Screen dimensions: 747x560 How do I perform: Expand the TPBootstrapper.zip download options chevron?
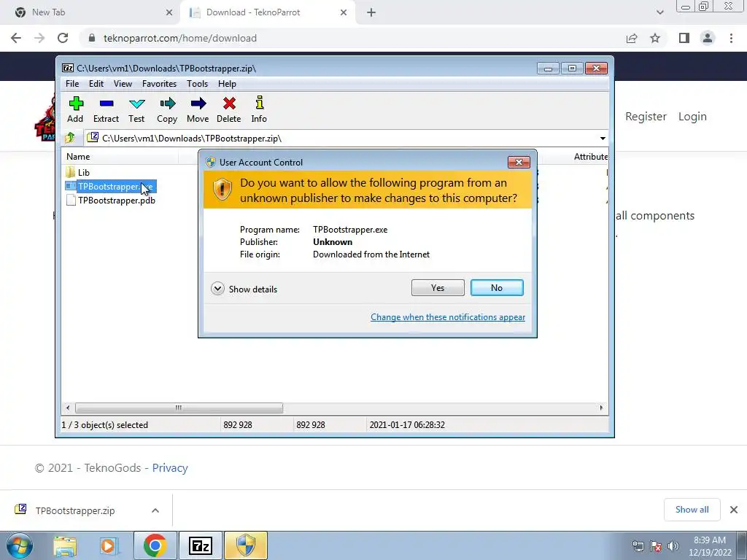(x=155, y=510)
